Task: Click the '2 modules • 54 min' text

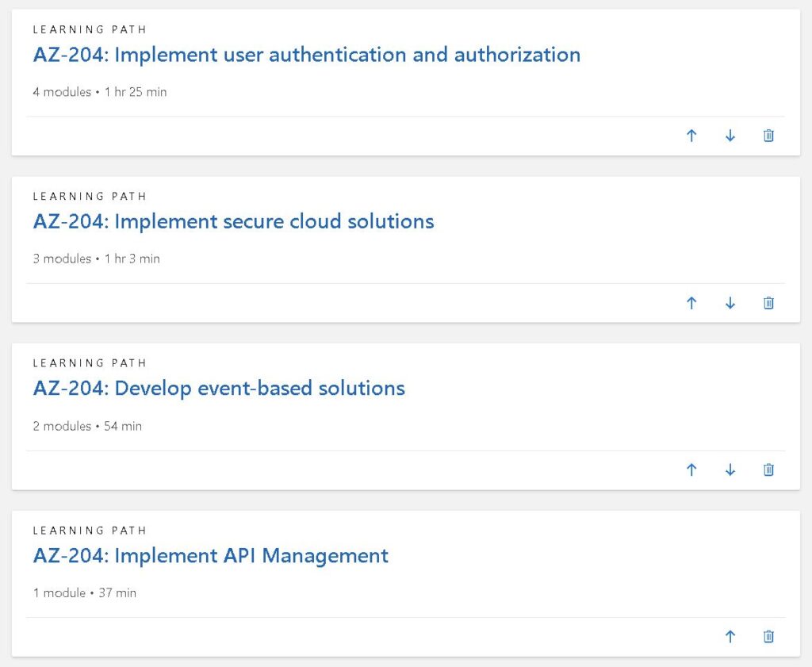Action: coord(87,426)
